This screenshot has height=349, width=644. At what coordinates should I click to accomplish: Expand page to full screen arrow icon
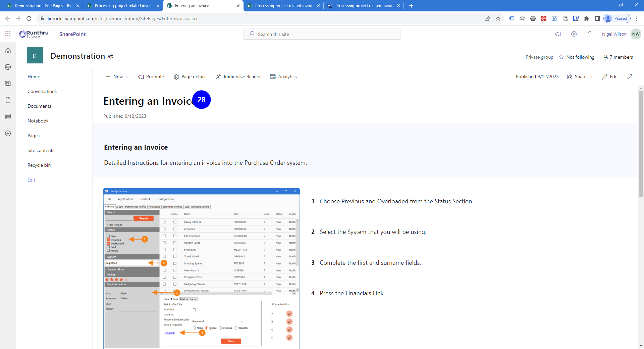pos(630,77)
